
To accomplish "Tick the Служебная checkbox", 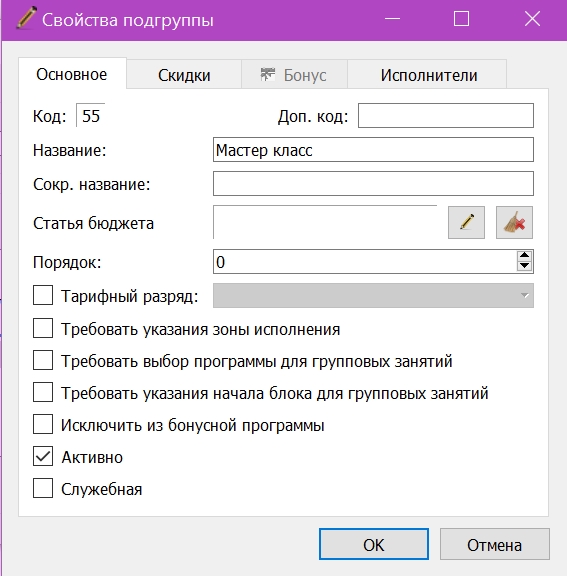I will click(x=43, y=488).
